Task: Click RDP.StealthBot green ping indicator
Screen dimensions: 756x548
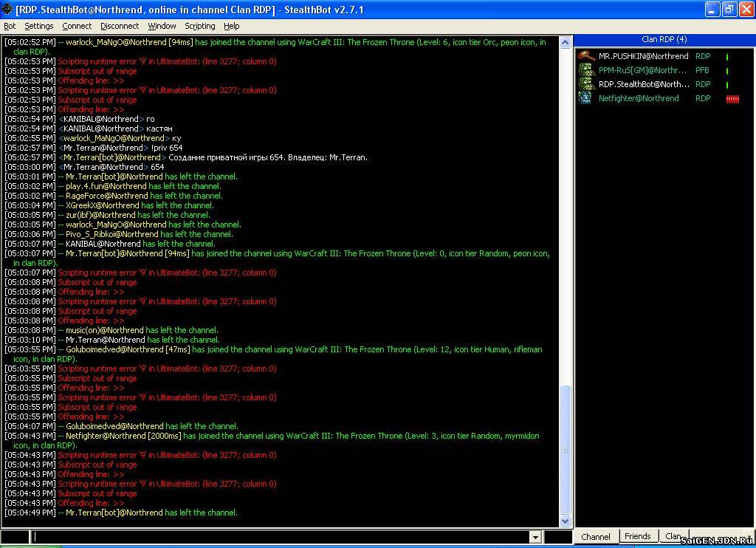Action: (727, 84)
